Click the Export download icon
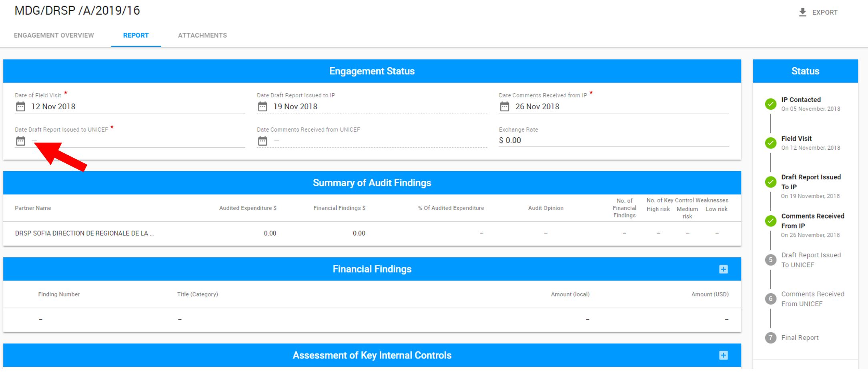This screenshot has height=375, width=868. (802, 12)
